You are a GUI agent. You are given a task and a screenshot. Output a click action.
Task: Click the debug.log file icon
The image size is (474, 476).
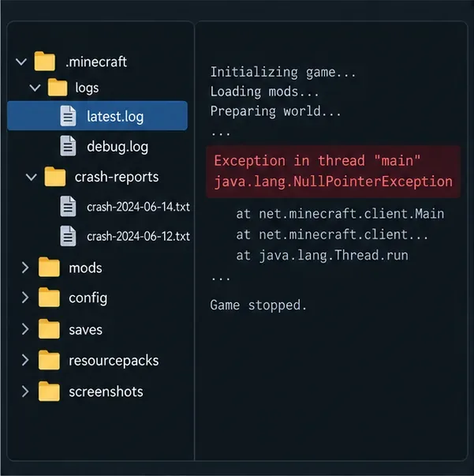[68, 146]
